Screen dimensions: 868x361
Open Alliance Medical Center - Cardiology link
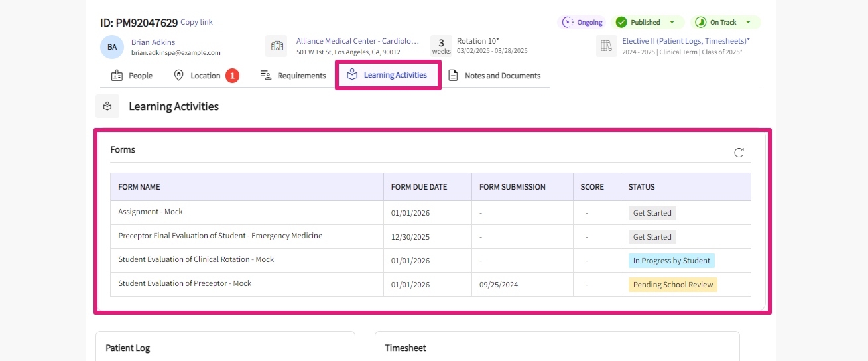click(357, 41)
